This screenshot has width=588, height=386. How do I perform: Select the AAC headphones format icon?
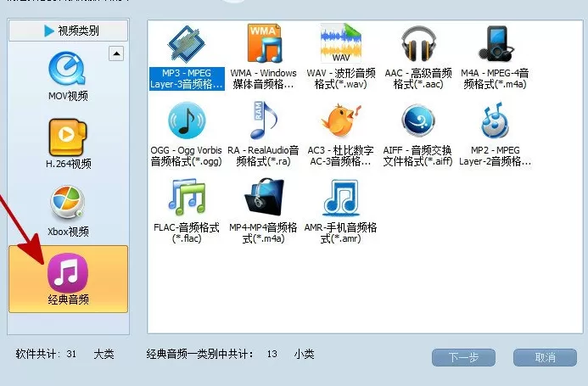click(x=418, y=44)
